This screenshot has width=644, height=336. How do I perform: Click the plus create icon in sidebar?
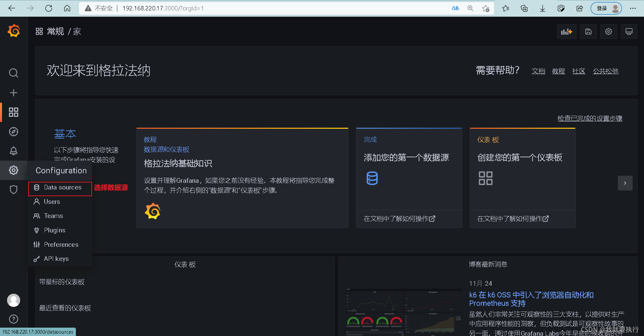13,93
